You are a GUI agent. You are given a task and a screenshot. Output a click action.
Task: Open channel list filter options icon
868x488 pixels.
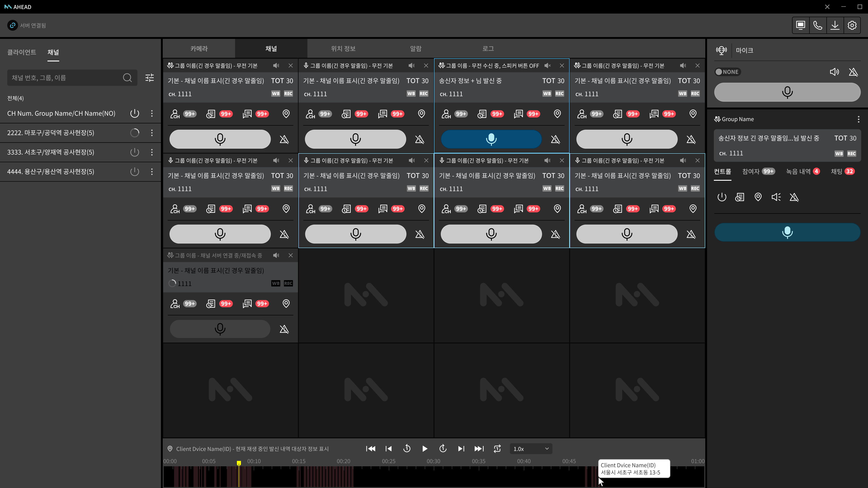tap(150, 78)
